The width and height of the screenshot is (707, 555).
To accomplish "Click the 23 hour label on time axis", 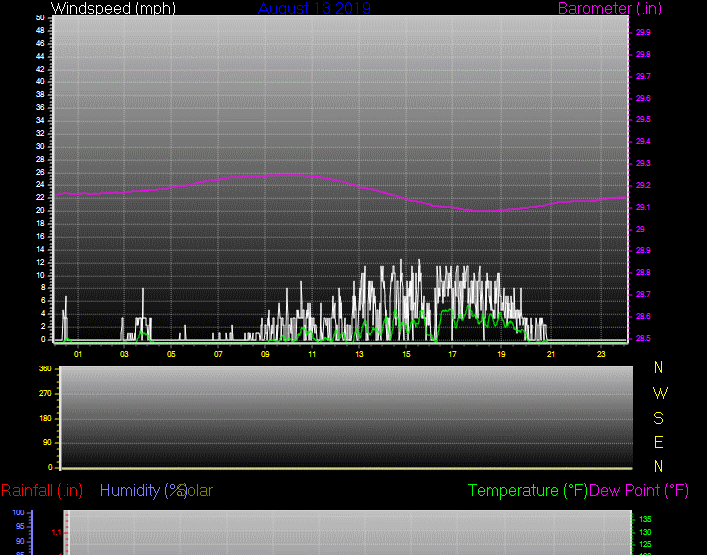I will (x=601, y=354).
